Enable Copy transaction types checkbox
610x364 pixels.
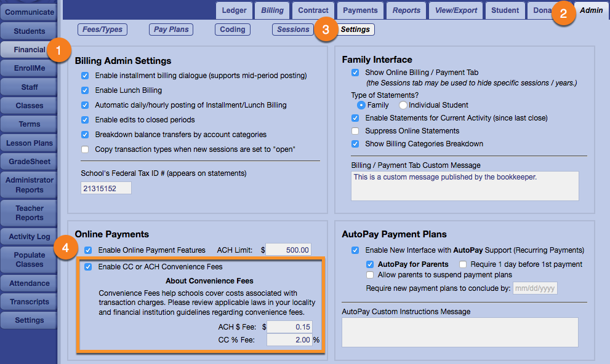85,149
